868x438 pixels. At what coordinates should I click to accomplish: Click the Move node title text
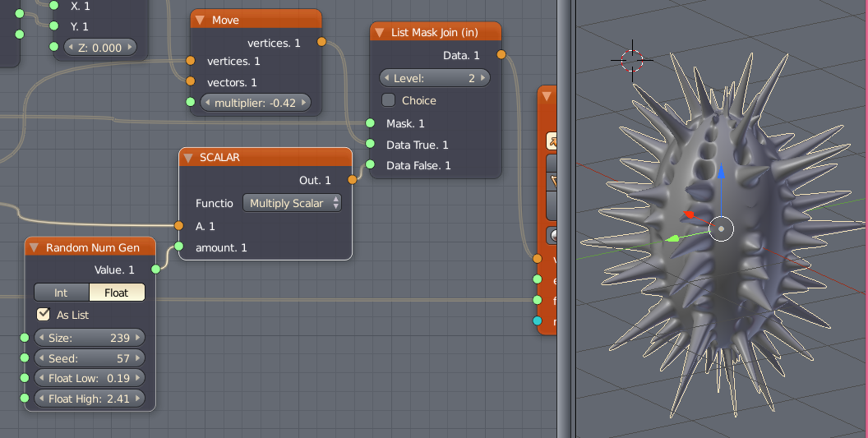point(225,21)
